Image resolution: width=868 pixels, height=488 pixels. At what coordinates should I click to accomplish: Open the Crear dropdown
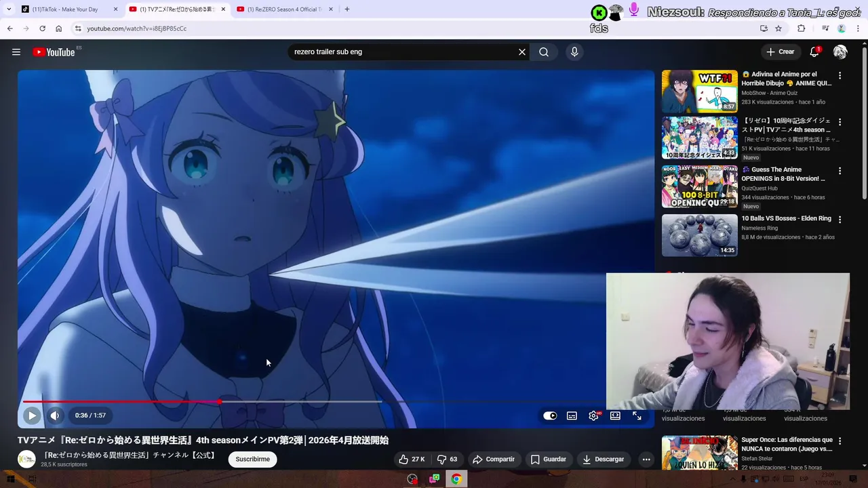pos(780,52)
